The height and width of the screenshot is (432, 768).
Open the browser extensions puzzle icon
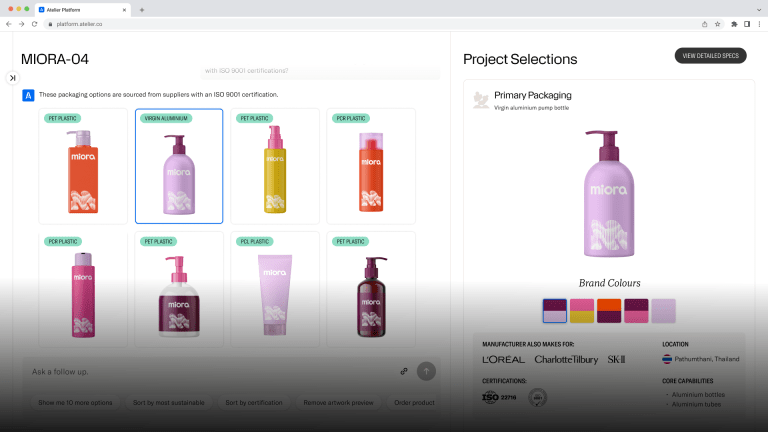tap(734, 23)
